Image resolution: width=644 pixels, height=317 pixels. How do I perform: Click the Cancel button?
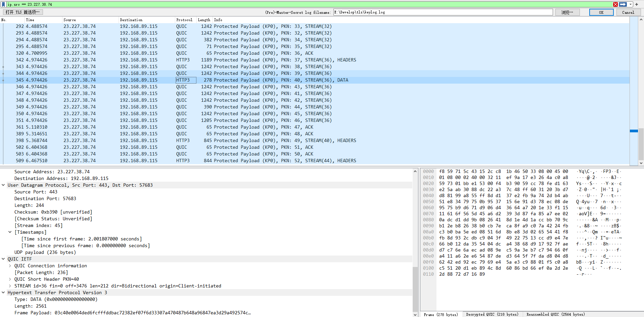pyautogui.click(x=628, y=12)
